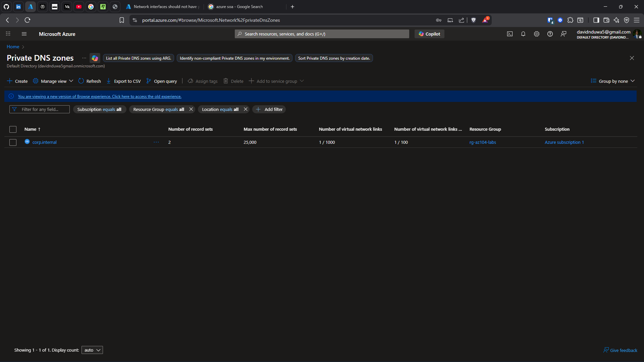Refresh the Private DNS zones list
The image size is (644, 362).
pyautogui.click(x=90, y=81)
